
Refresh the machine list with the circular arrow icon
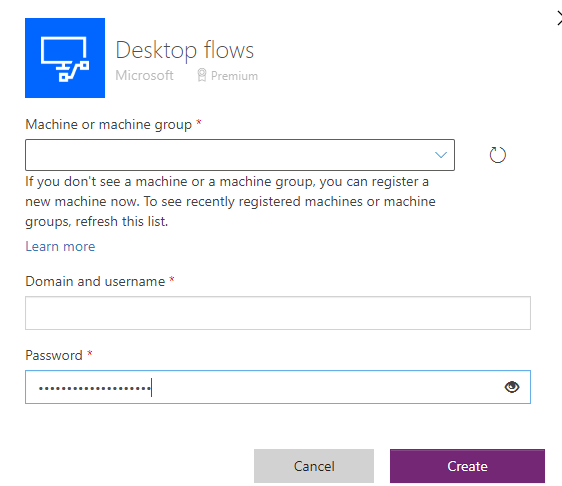[497, 155]
